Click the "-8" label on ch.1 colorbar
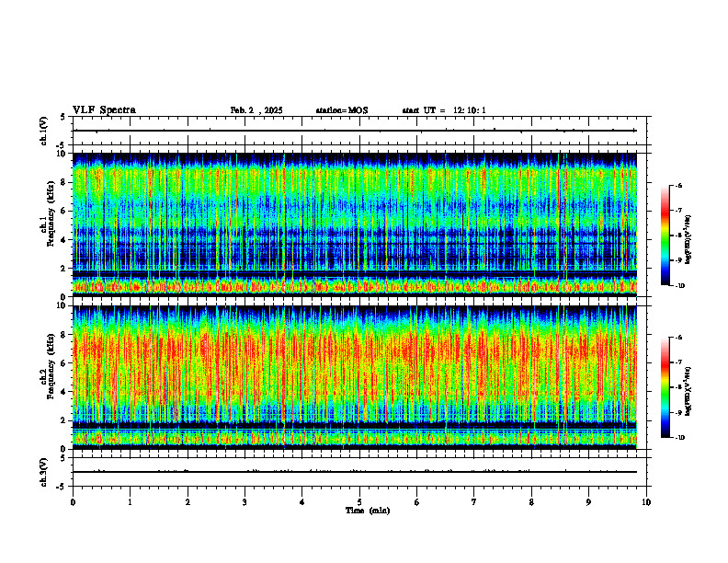Viewport: 728px width, 563px height. pyautogui.click(x=678, y=236)
